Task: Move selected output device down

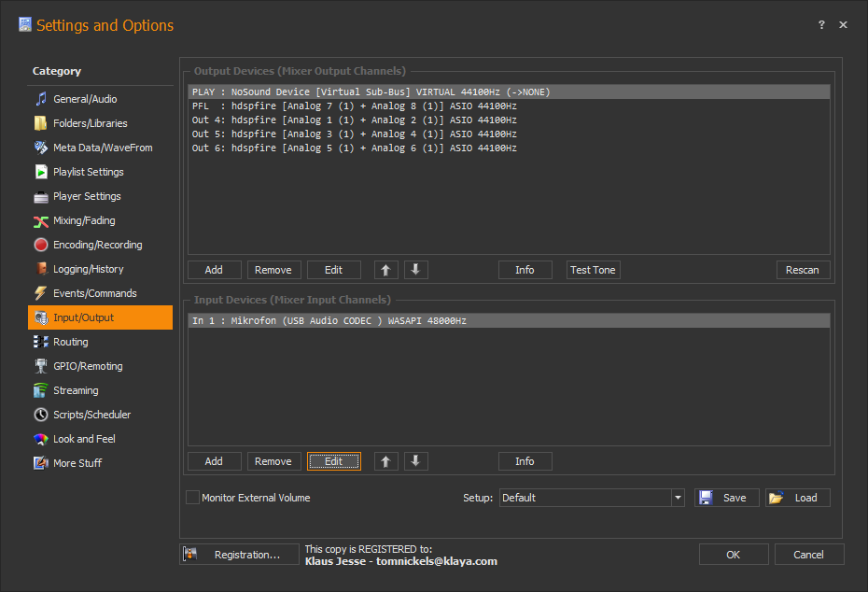Action: pos(415,270)
